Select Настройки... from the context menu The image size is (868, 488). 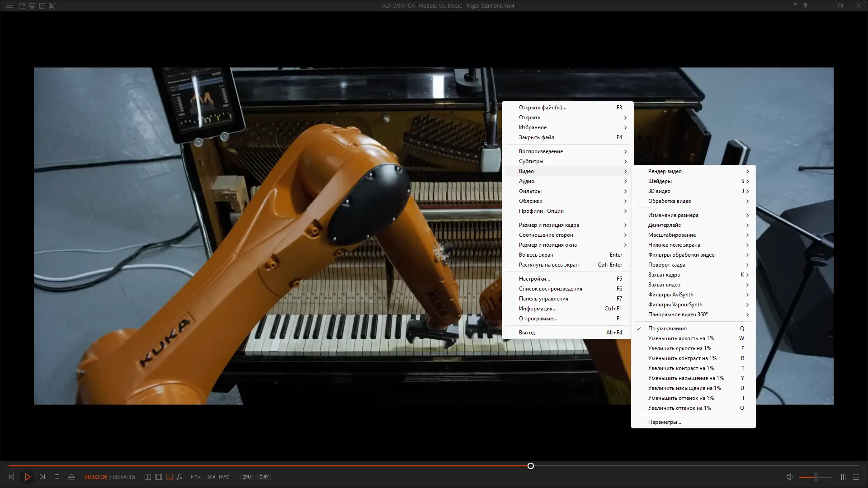pos(534,279)
